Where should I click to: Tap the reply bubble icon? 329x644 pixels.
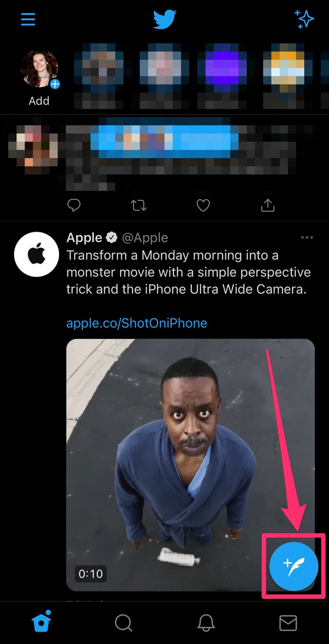coord(74,205)
